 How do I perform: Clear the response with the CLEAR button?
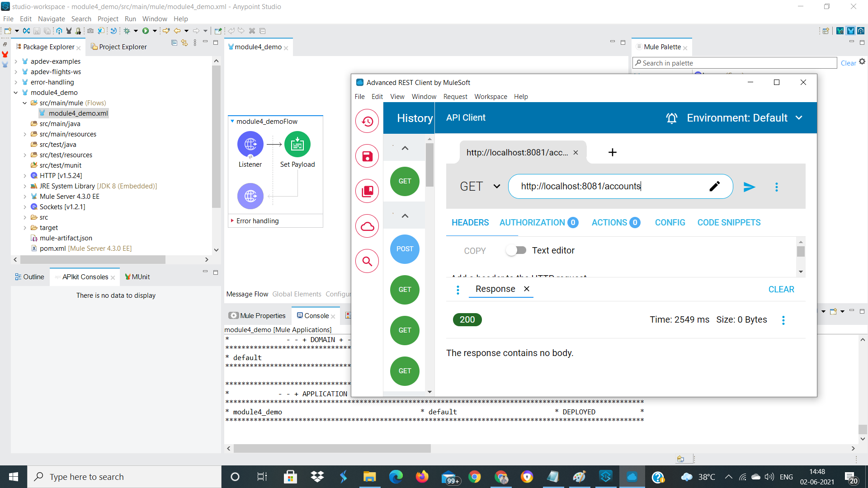[x=781, y=289]
